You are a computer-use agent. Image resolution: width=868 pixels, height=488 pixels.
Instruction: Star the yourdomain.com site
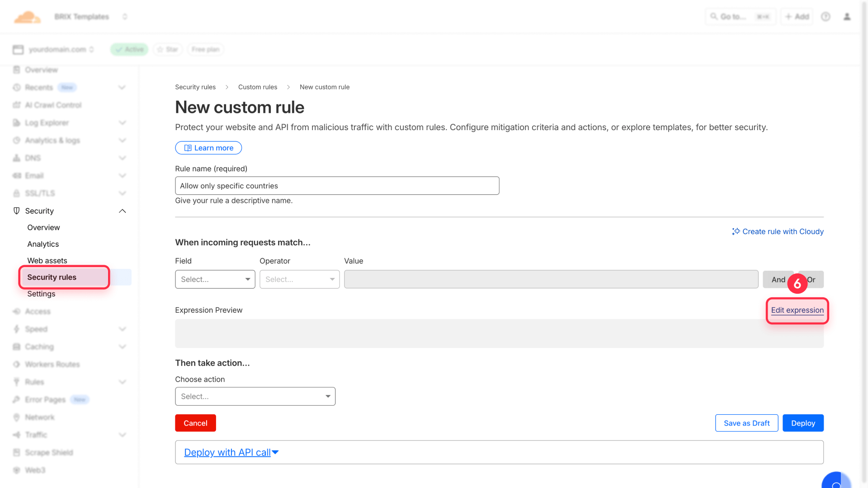[x=167, y=49]
